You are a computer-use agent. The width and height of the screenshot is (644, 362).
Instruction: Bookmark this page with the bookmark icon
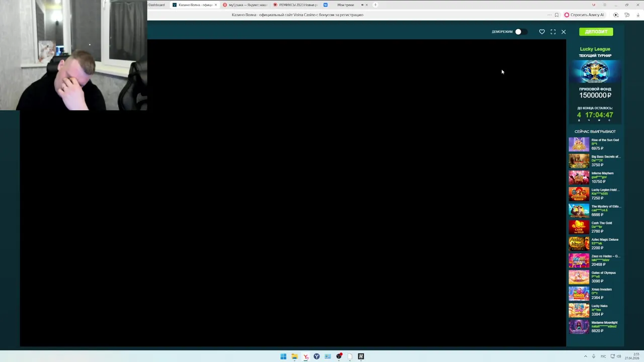tap(556, 15)
